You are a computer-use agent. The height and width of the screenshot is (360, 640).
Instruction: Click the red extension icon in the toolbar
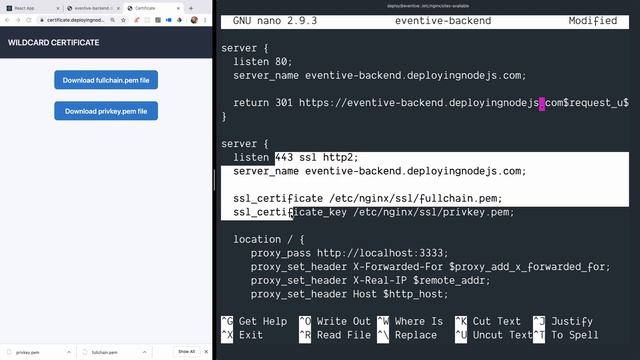137,20
